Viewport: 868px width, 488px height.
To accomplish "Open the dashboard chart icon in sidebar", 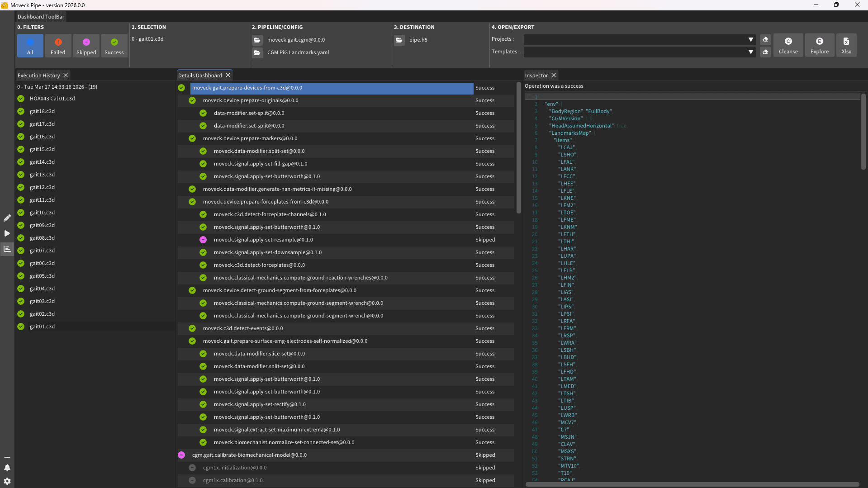I will click(x=7, y=249).
